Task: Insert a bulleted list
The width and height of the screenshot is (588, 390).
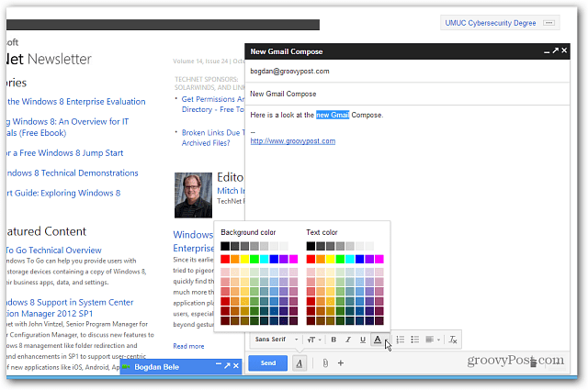Action: click(x=414, y=340)
